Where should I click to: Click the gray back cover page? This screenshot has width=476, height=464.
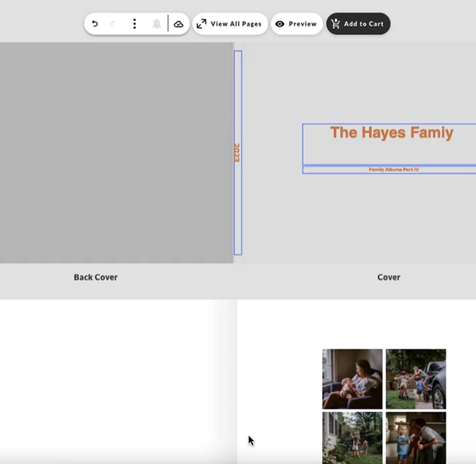click(x=116, y=152)
